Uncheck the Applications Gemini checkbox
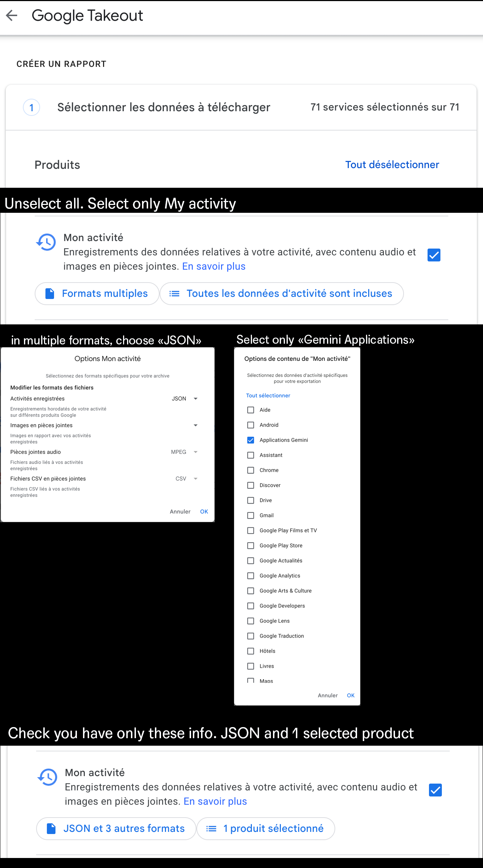This screenshot has height=868, width=483. [x=251, y=440]
